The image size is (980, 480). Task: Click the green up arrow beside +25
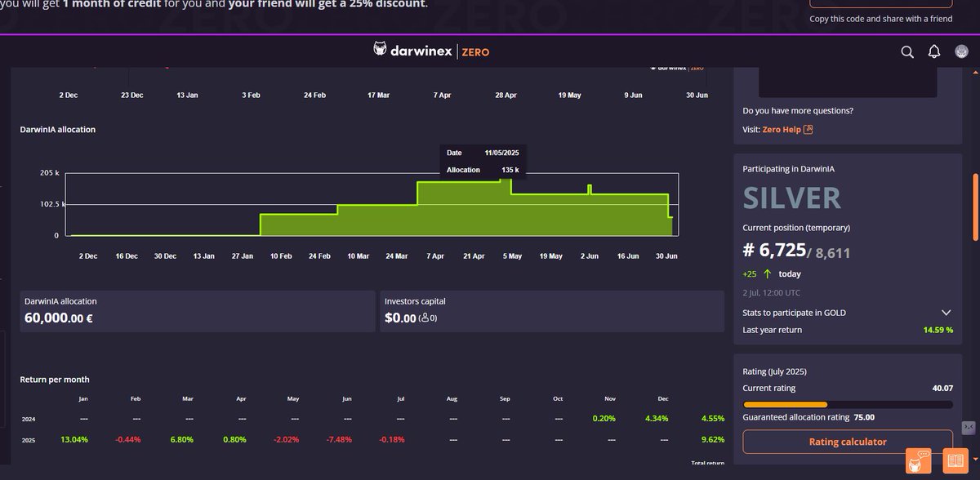coord(767,274)
